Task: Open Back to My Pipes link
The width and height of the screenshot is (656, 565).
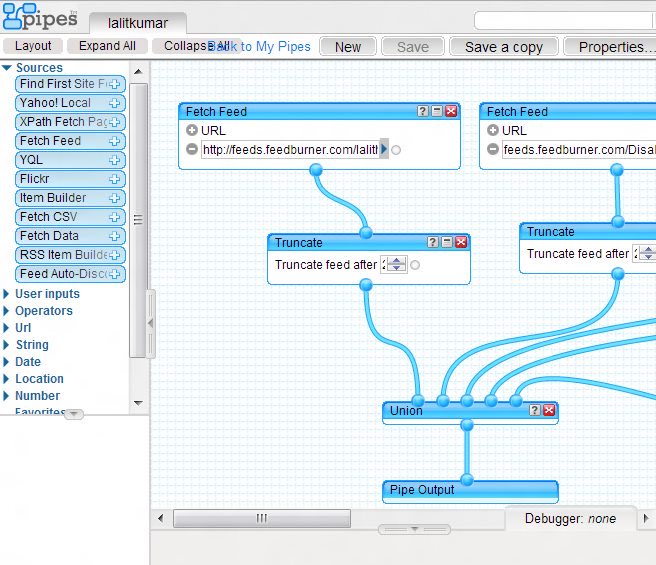Action: pos(262,47)
